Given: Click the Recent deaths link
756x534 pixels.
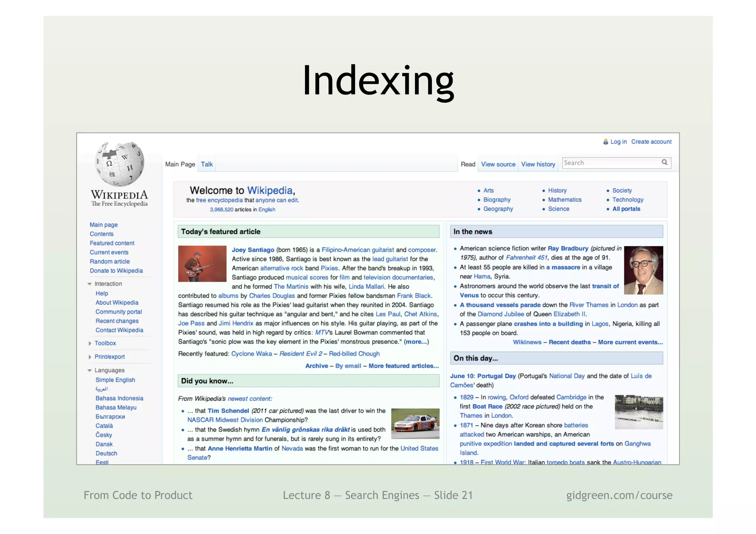Looking at the screenshot, I should click(x=570, y=342).
